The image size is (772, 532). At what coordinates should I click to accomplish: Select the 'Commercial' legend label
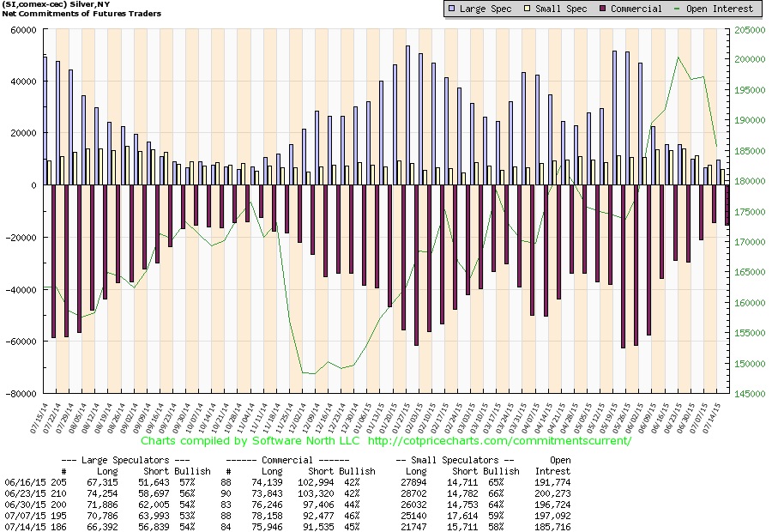636,9
